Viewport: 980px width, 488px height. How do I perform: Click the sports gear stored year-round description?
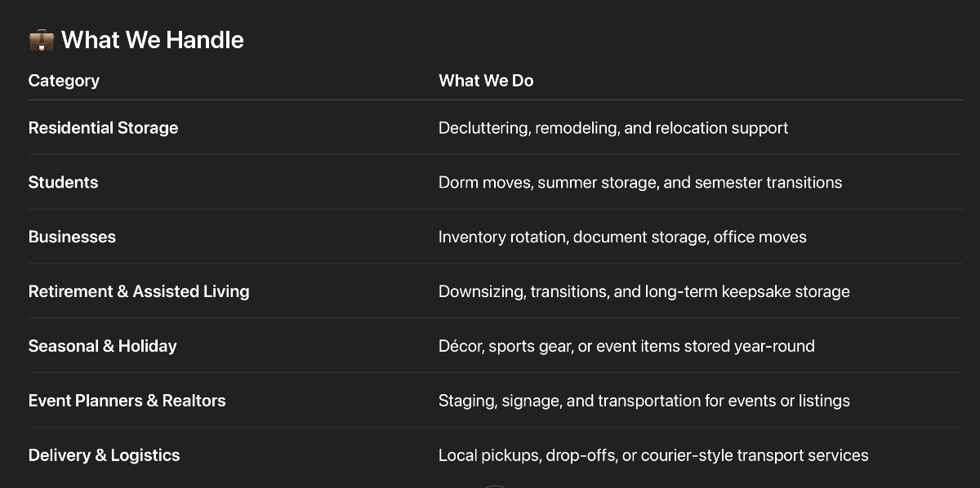(x=626, y=346)
